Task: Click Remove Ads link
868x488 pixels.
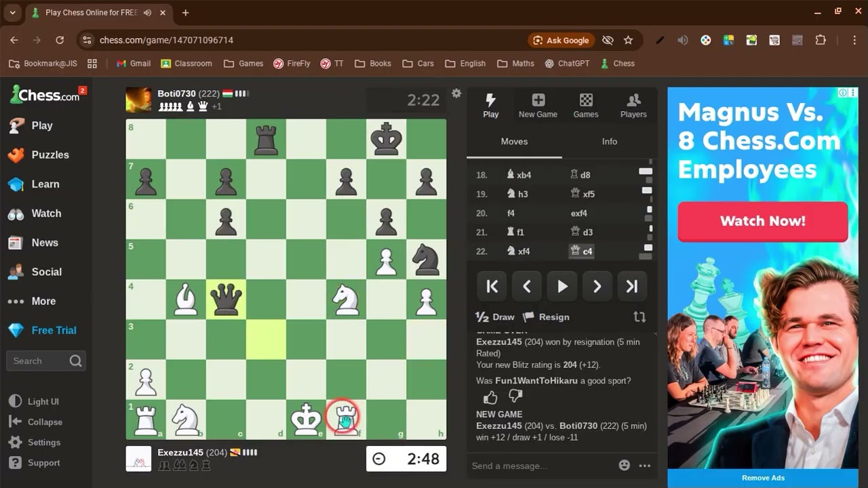Action: (763, 478)
